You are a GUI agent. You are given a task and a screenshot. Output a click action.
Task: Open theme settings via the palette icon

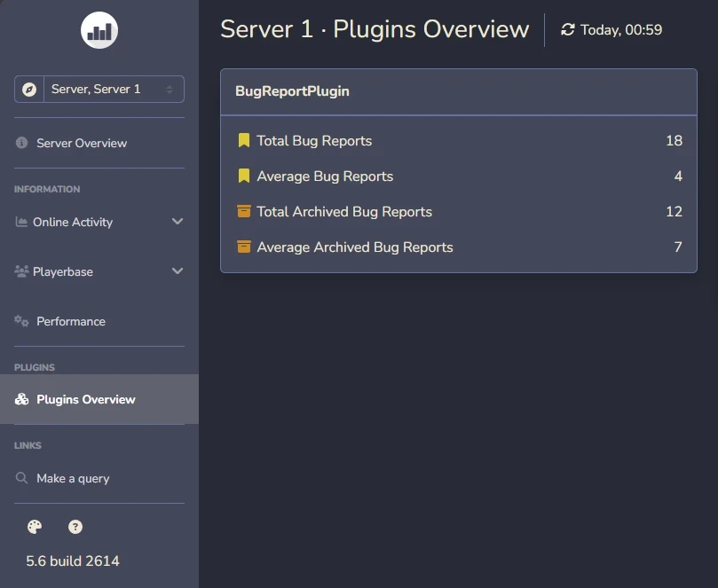tap(34, 527)
